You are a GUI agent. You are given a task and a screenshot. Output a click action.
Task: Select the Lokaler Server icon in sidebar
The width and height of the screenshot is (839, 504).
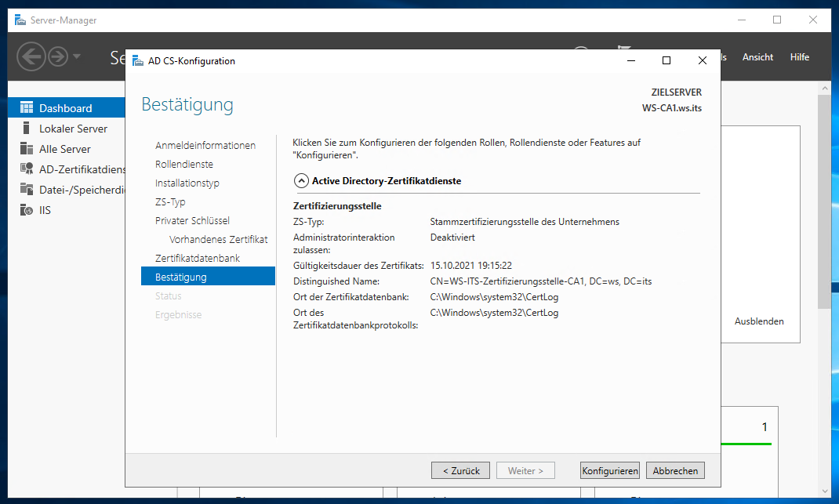point(26,129)
